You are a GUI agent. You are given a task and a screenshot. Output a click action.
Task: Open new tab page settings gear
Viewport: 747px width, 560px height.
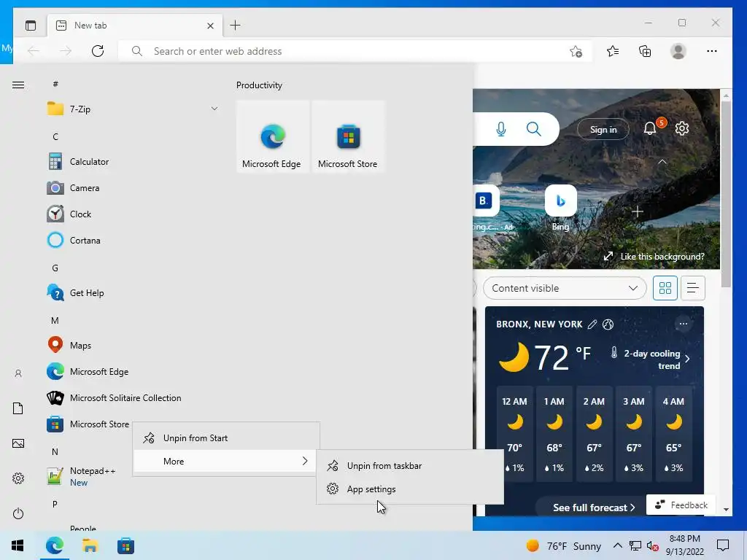(682, 128)
